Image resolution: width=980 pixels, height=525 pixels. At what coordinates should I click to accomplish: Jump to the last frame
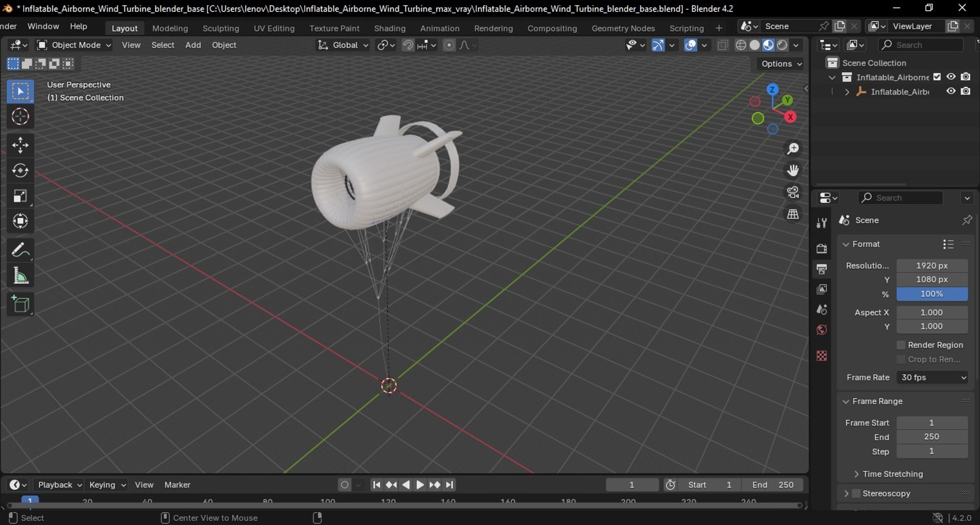[x=450, y=485]
